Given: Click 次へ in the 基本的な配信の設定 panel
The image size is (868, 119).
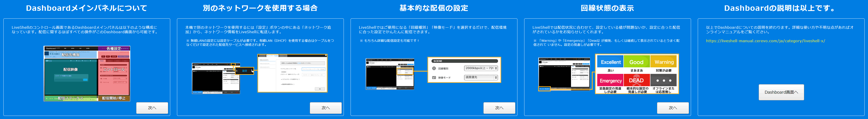Looking at the screenshot, I should (x=499, y=108).
